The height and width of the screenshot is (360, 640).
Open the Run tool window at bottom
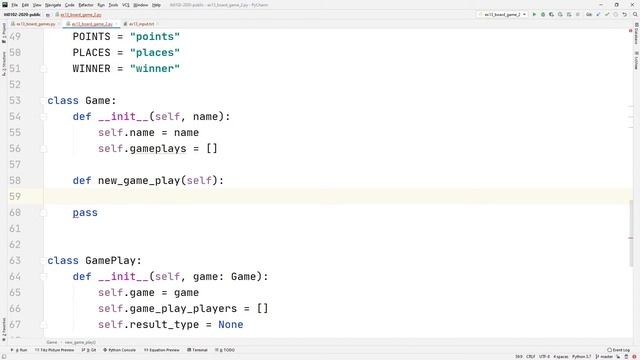click(19, 350)
